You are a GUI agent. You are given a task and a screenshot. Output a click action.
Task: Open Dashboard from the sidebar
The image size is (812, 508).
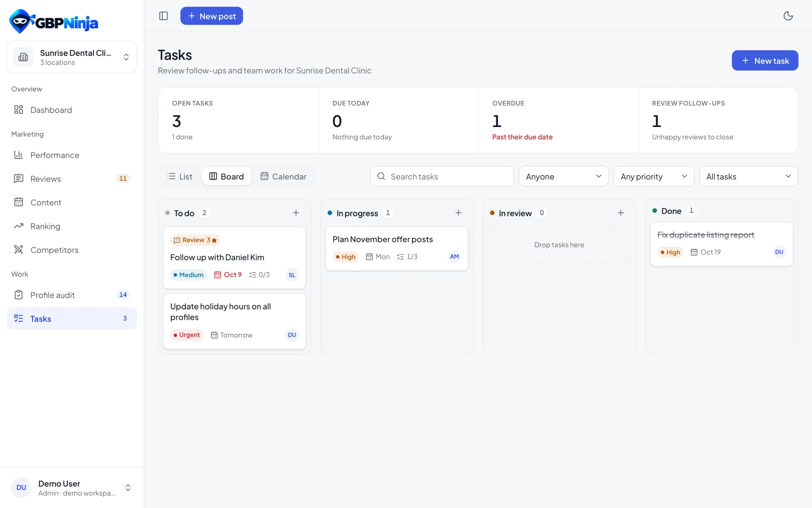click(72, 110)
